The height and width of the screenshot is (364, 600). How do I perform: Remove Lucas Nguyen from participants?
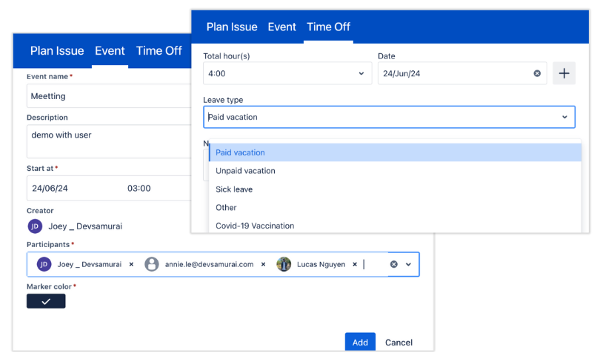[x=355, y=264]
